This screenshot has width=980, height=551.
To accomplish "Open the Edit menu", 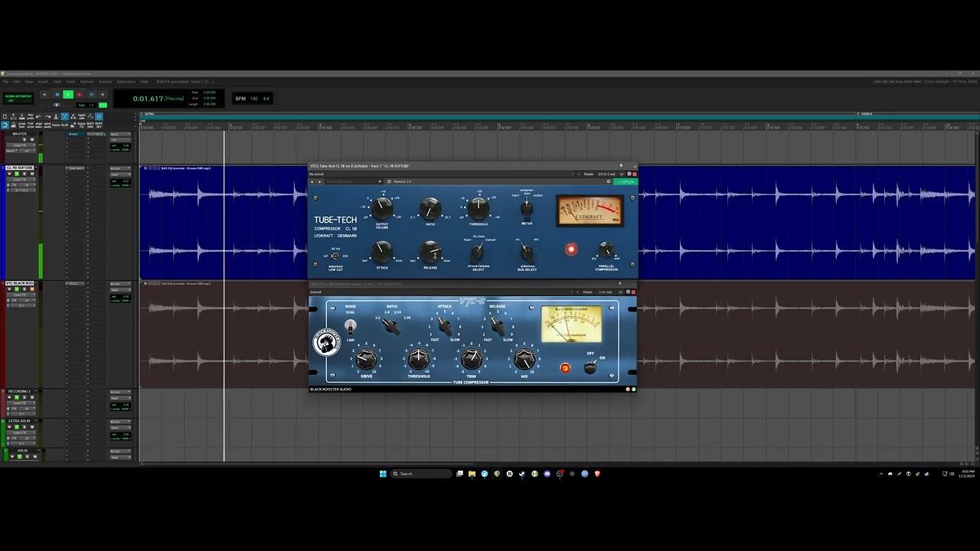I will coord(16,81).
